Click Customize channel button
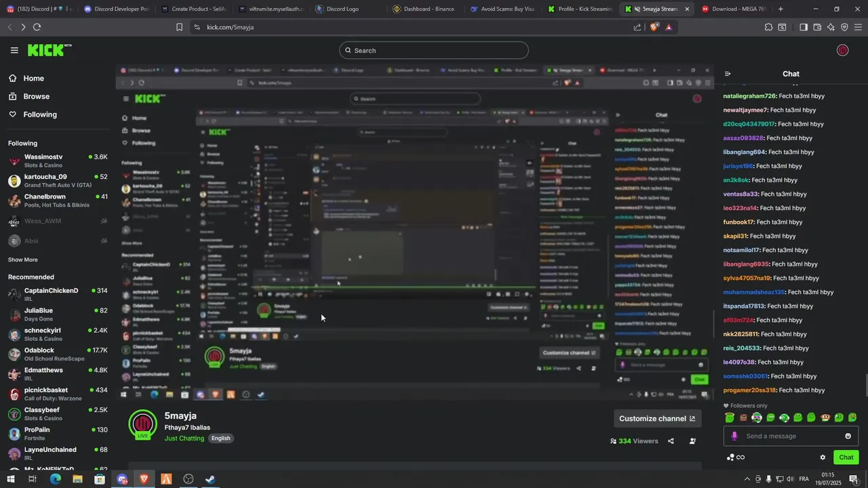 point(657,419)
